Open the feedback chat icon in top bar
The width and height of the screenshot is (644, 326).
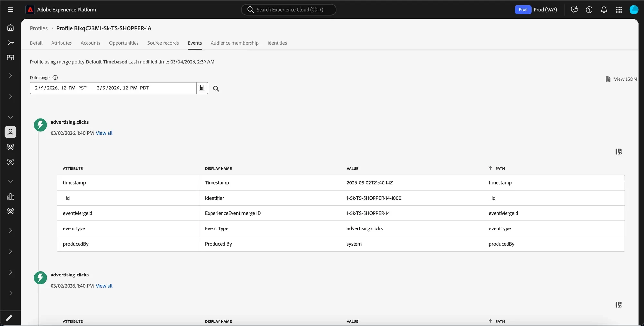point(574,10)
